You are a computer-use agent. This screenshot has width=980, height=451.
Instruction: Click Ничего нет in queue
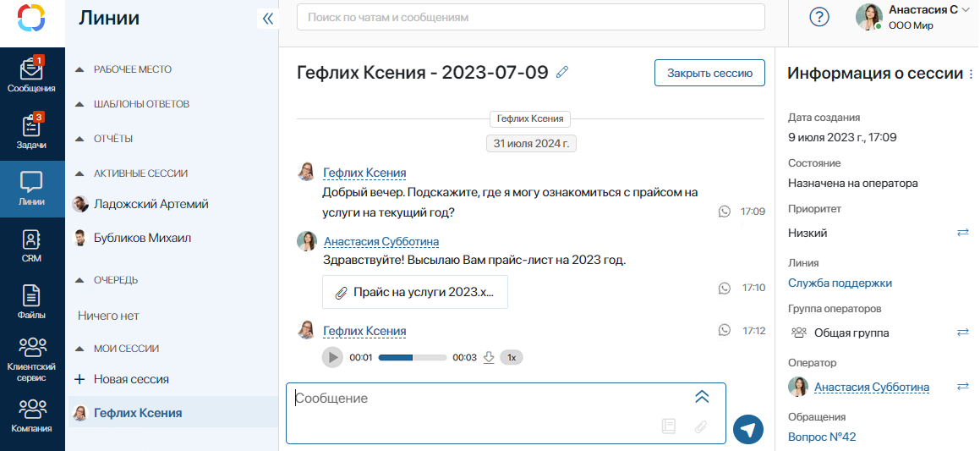pos(108,316)
